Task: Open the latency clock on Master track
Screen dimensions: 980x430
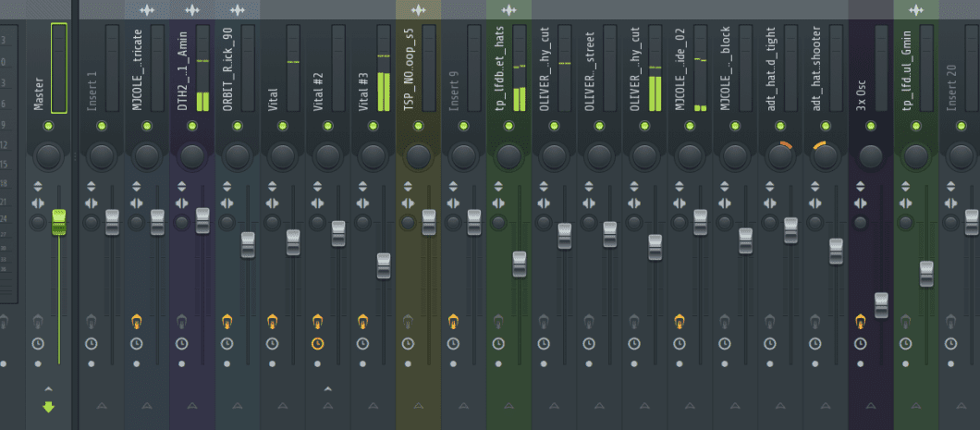Action: (37, 344)
